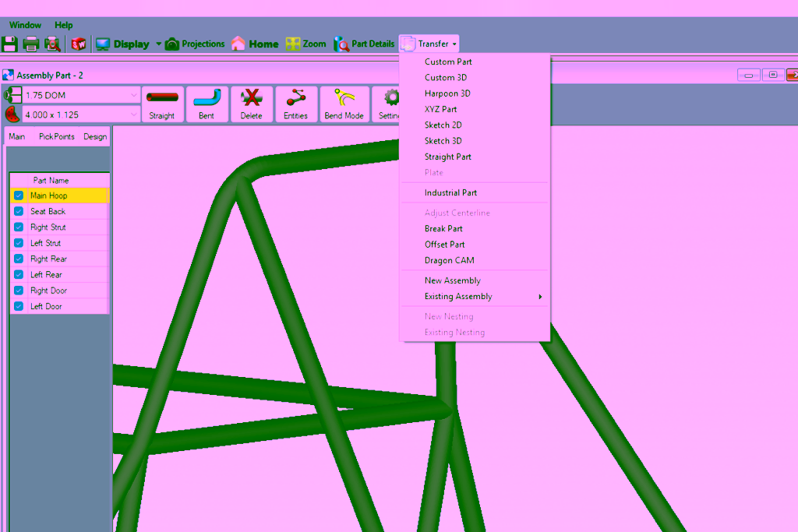Click the Assembly Part window icon

(x=8, y=76)
